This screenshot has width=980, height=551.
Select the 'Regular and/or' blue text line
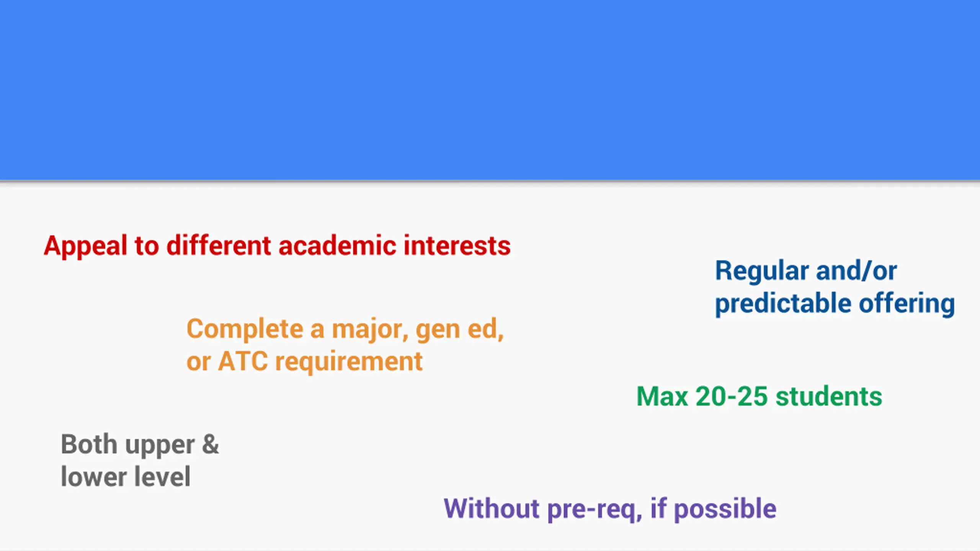coord(806,271)
